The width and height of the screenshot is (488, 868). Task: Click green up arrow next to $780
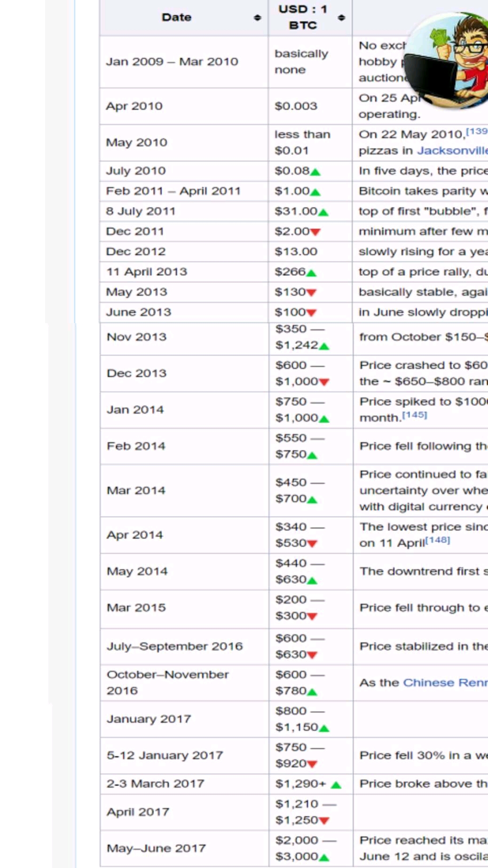click(312, 692)
